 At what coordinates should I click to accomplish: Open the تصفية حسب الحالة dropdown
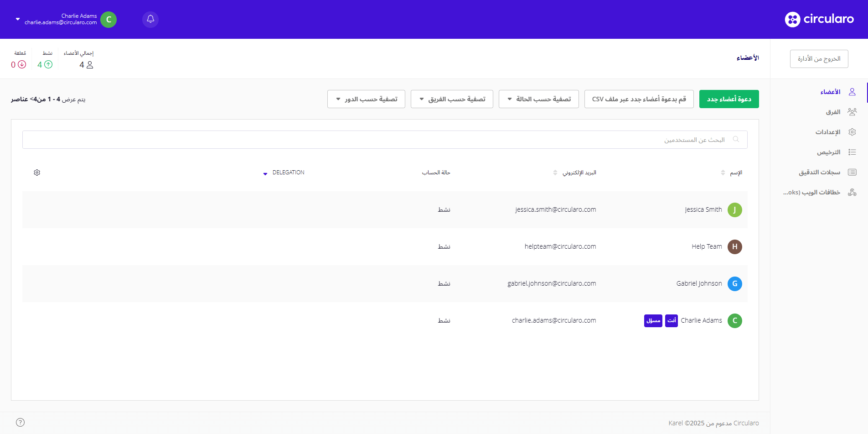pyautogui.click(x=538, y=99)
